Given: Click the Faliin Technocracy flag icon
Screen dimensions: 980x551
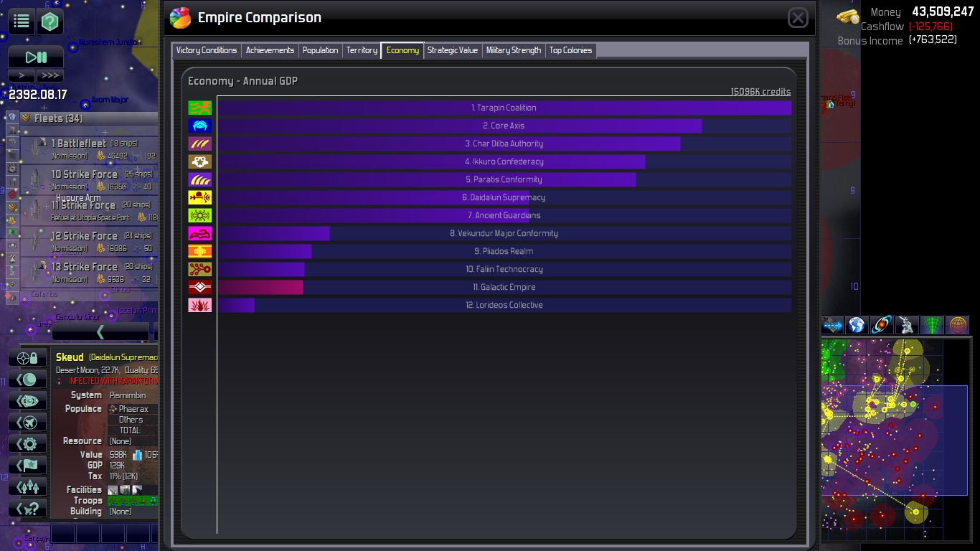Looking at the screenshot, I should coord(200,269).
